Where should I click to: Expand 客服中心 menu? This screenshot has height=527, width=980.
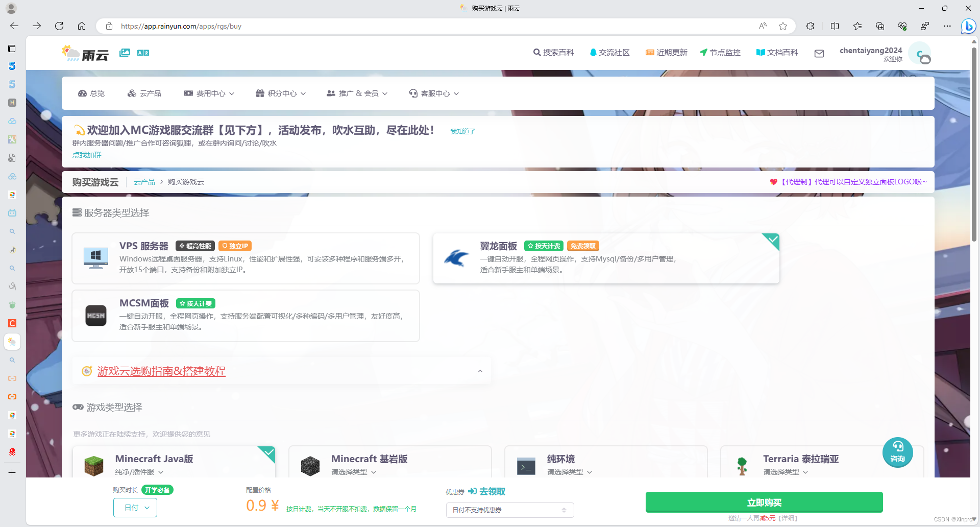pos(434,93)
